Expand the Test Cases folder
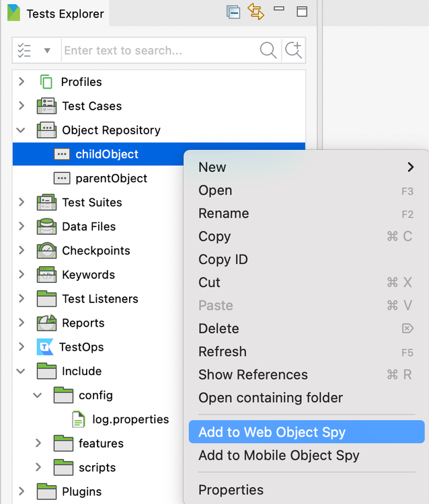 (22, 106)
